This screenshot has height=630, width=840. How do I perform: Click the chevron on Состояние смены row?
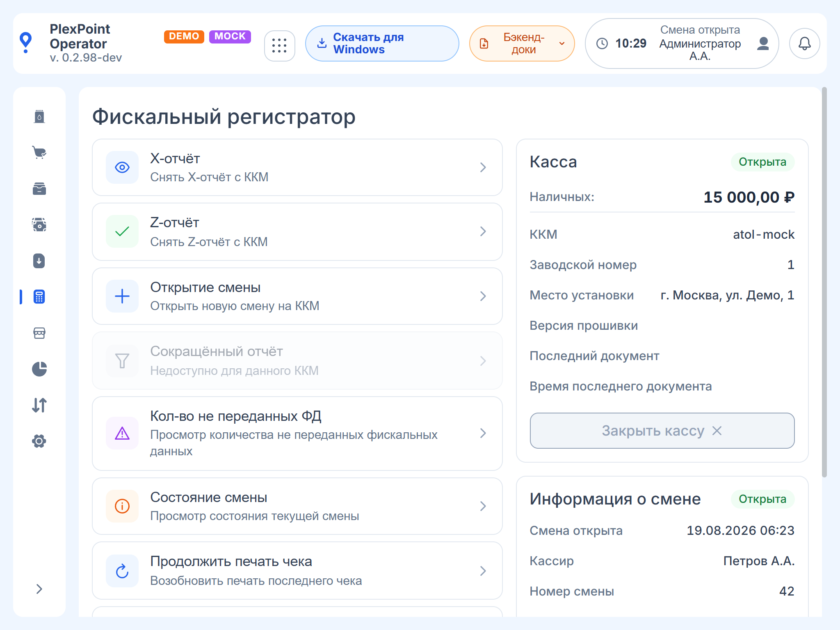click(x=483, y=506)
